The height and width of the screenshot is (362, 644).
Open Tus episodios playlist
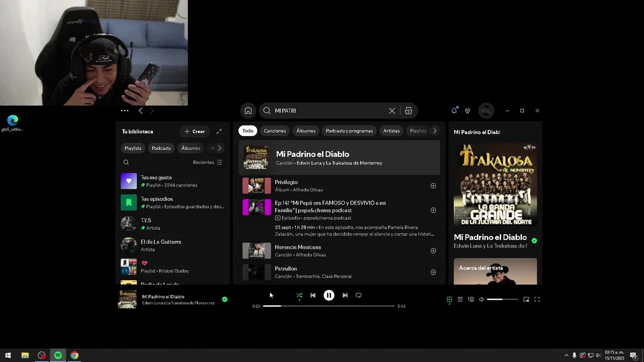coord(173,203)
